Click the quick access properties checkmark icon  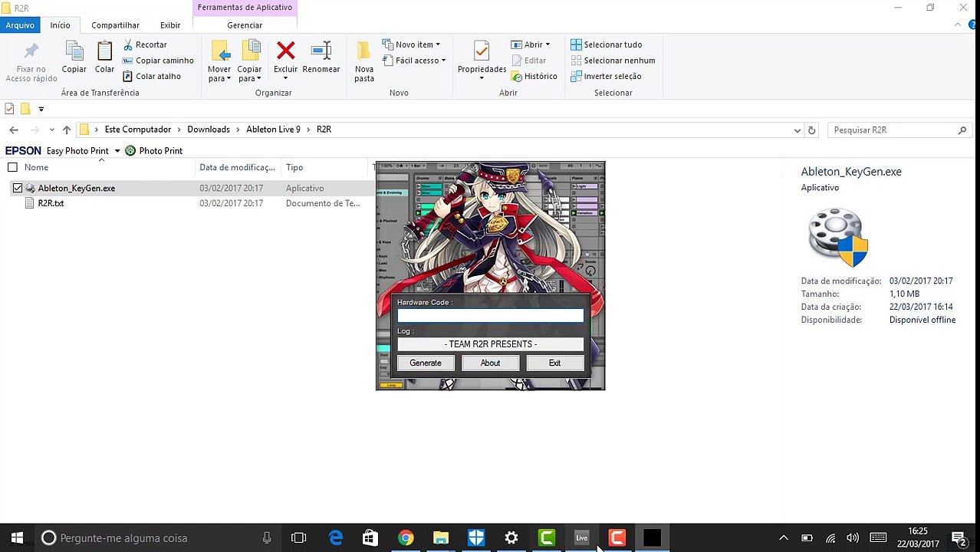[x=9, y=109]
